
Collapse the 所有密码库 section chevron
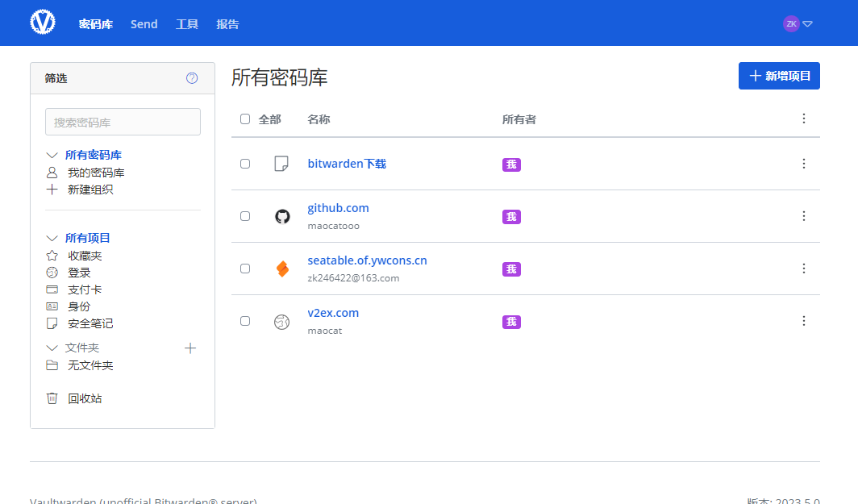(52, 155)
